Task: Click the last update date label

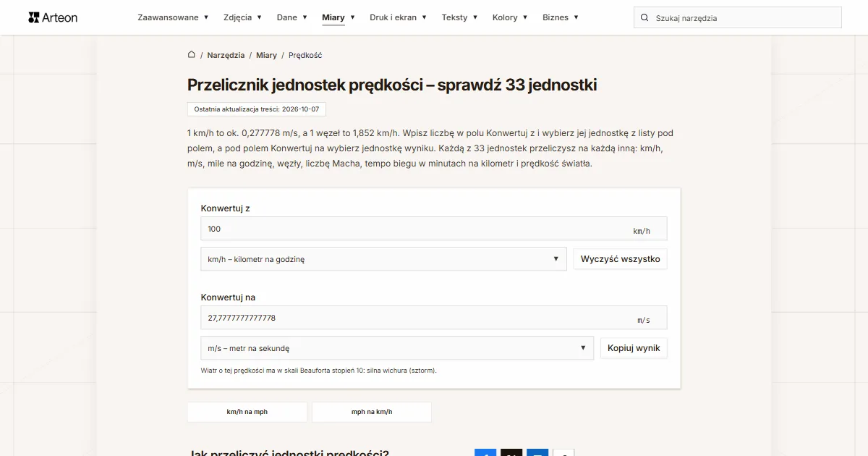Action: (257, 109)
